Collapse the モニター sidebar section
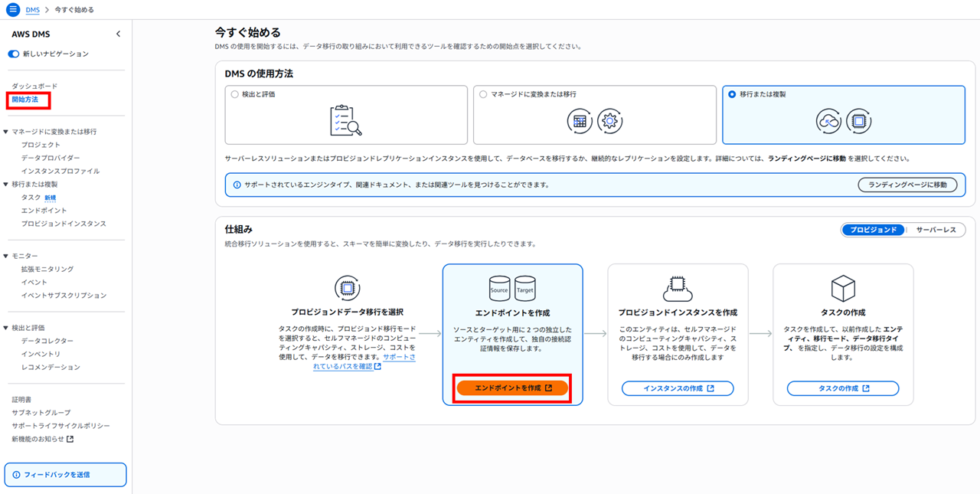 tap(6, 256)
